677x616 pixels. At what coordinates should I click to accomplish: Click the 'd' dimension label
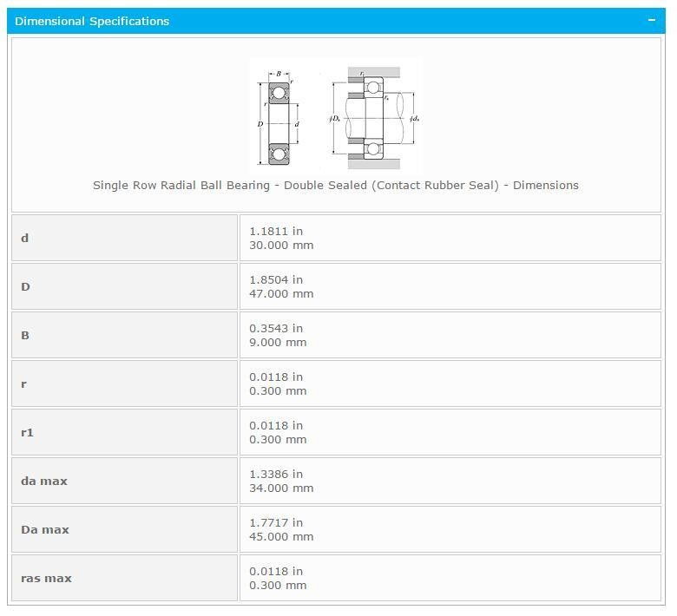pos(24,238)
